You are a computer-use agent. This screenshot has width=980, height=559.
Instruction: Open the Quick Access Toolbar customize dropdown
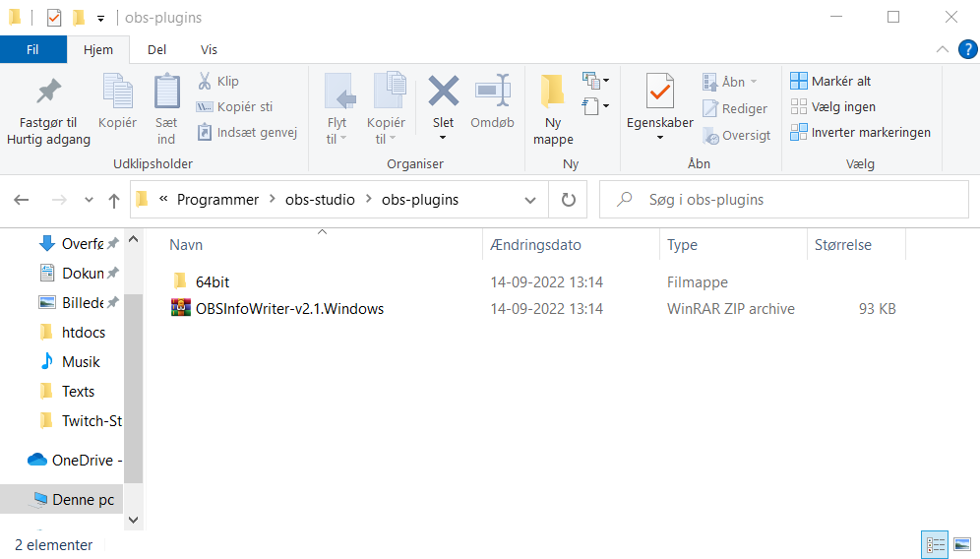tap(100, 18)
